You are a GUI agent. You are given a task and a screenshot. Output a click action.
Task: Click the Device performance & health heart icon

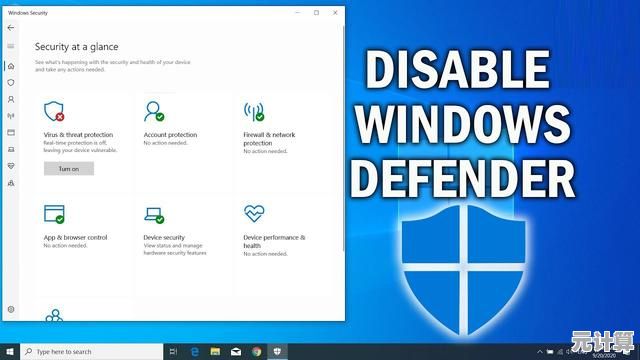[x=254, y=213]
